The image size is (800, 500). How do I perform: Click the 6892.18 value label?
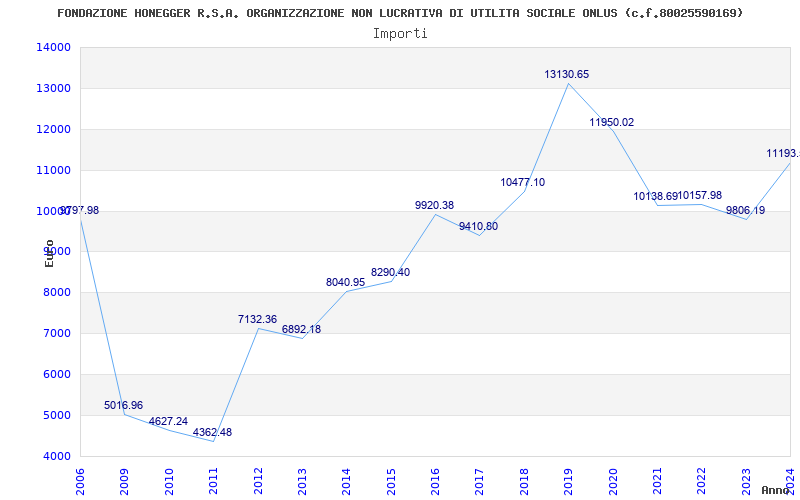[x=302, y=330]
